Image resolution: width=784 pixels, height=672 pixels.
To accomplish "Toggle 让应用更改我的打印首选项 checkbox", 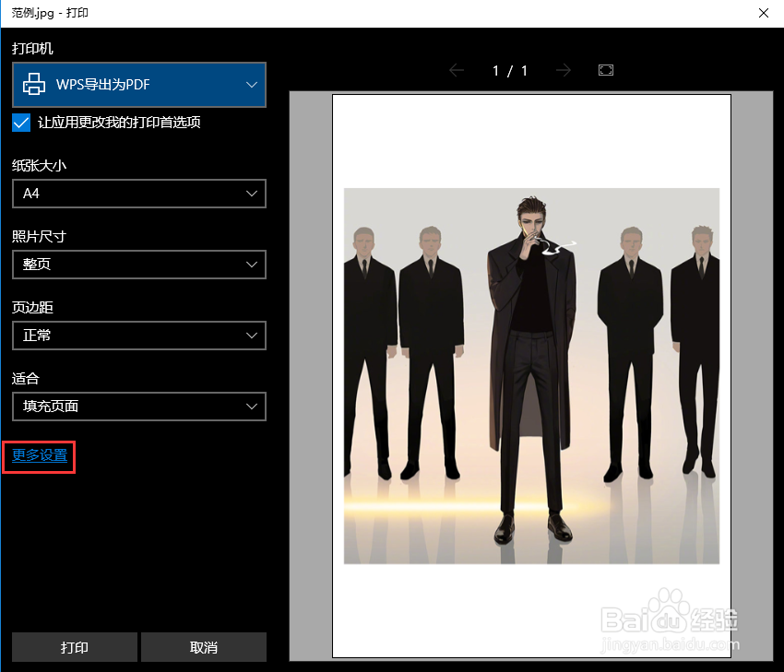I will pyautogui.click(x=21, y=123).
